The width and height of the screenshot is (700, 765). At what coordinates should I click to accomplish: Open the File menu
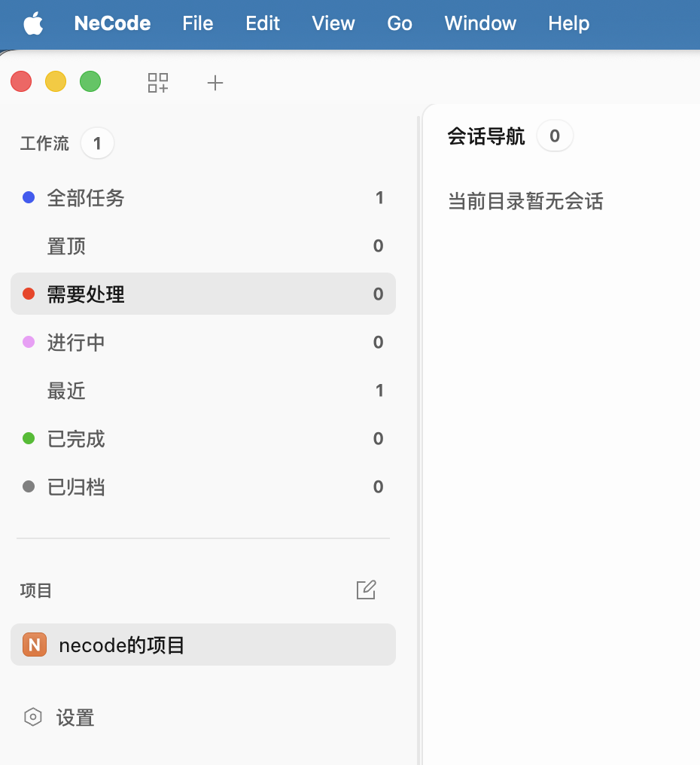[197, 23]
